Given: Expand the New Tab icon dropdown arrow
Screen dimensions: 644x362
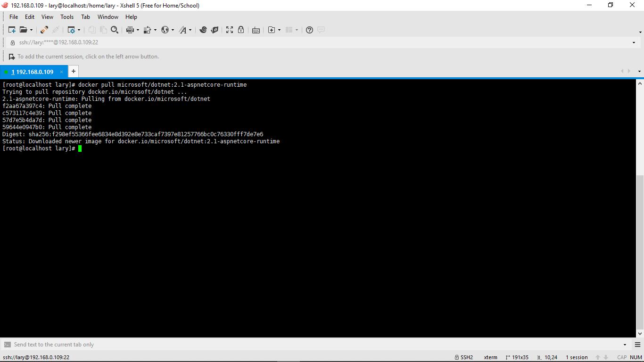Looking at the screenshot, I should tap(279, 30).
